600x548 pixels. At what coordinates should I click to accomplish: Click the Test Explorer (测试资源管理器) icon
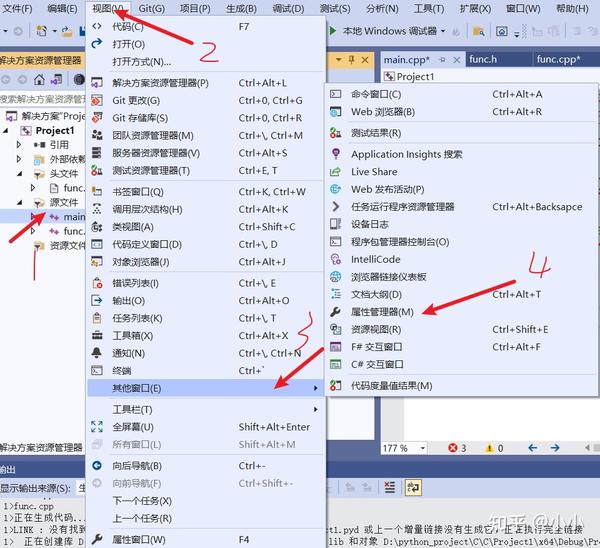97,170
